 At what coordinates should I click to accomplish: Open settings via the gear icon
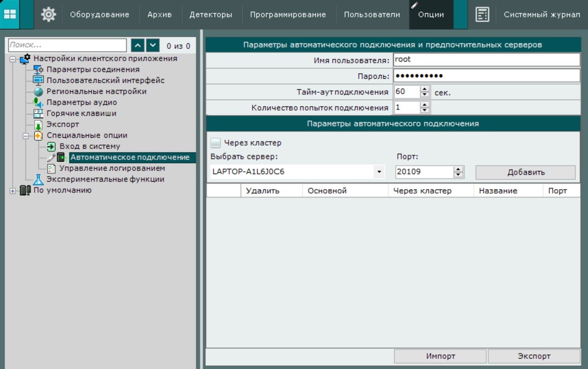pyautogui.click(x=48, y=15)
